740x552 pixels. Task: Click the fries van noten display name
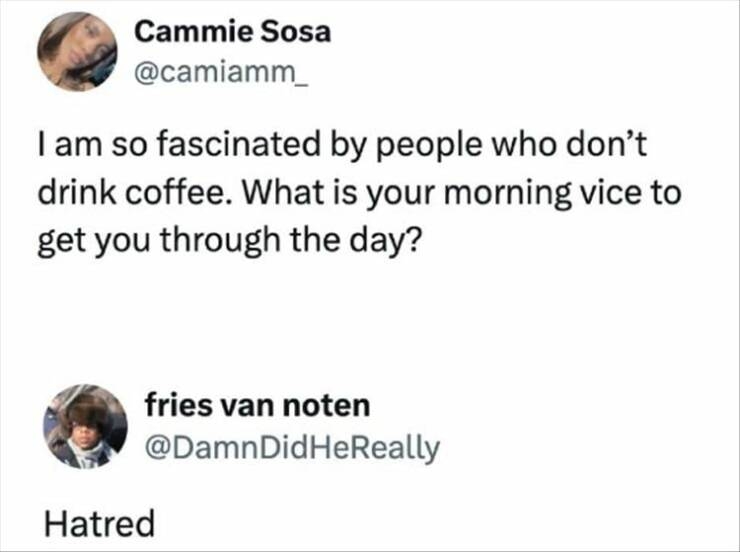pos(257,406)
